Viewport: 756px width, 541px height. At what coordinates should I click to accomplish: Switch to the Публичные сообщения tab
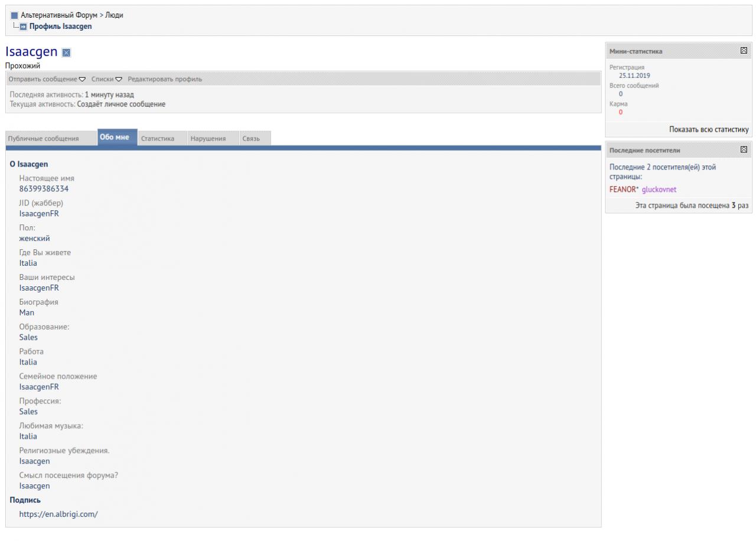click(43, 139)
